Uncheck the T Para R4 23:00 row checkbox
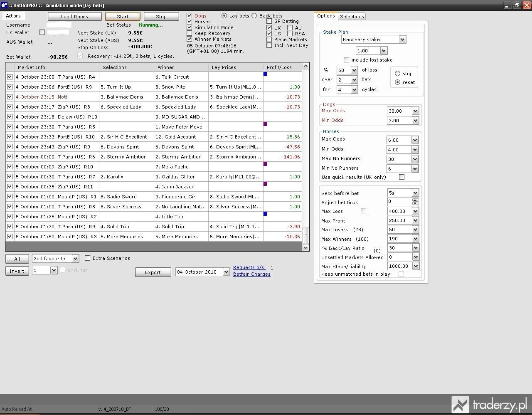Screen dimensions: 532x415 pos(10,77)
